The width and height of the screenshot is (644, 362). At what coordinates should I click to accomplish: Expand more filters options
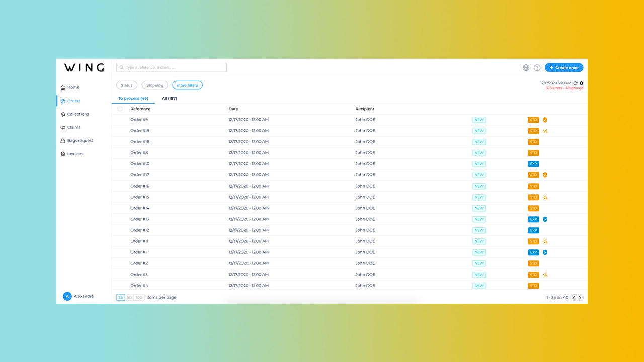[187, 85]
